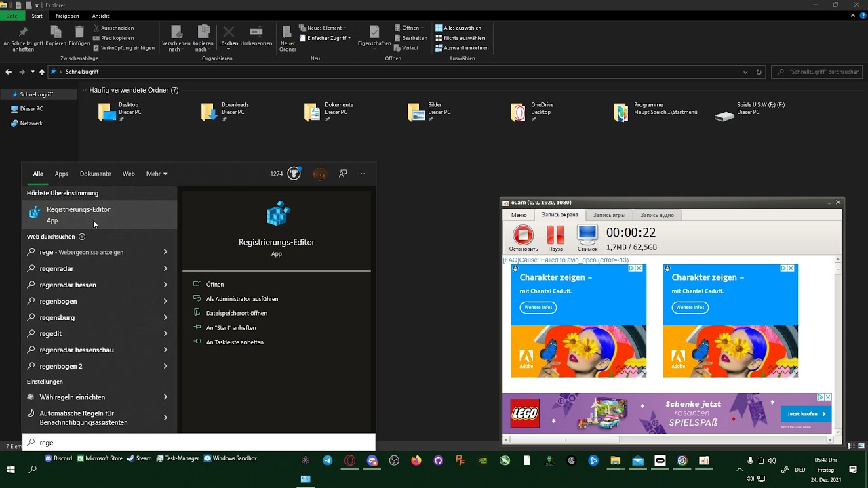
Task: Switch to the Freigeben ribbon tab
Action: pos(67,16)
